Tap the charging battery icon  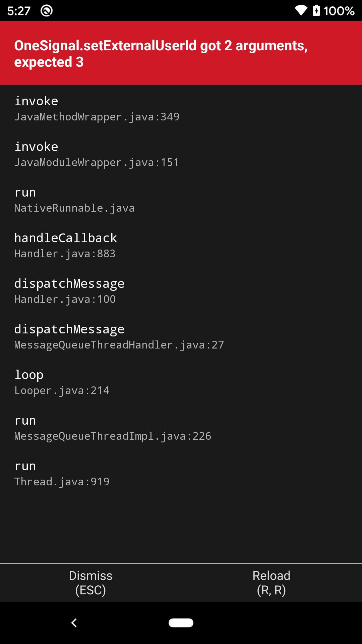[x=317, y=11]
